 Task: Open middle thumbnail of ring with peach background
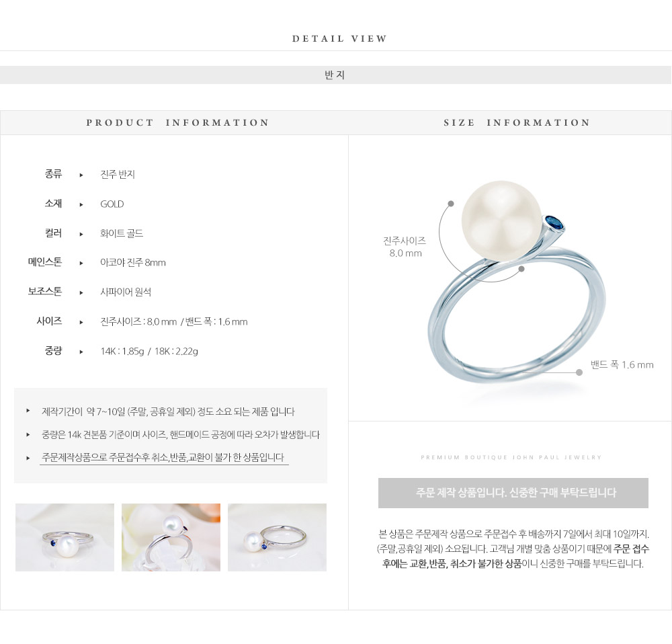pyautogui.click(x=171, y=537)
